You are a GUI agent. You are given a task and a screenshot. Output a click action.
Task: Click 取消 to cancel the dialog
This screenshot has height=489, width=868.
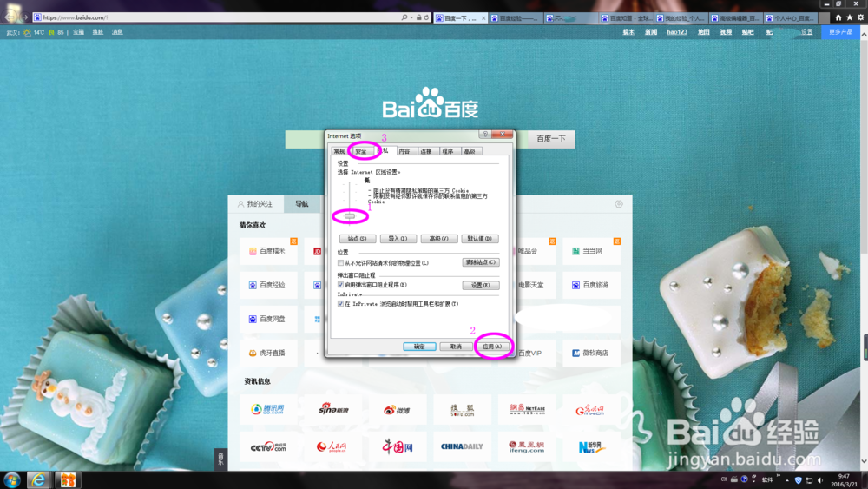[456, 346]
